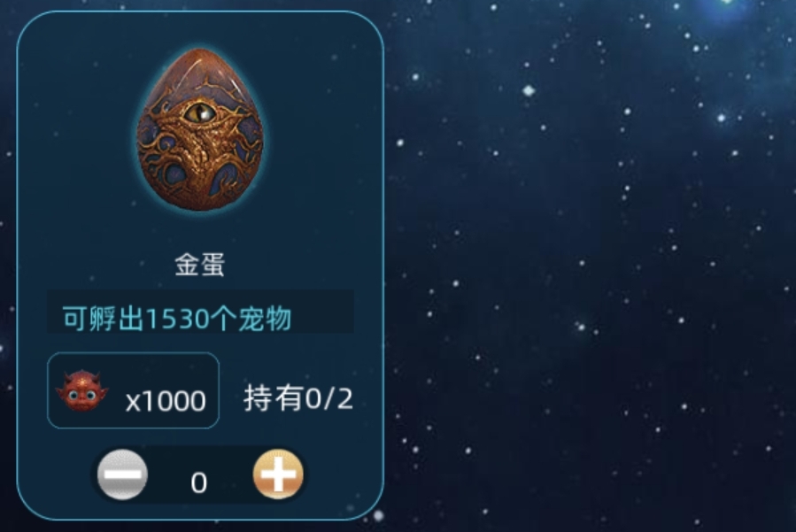796x532 pixels.
Task: Click the 0/2 portion of holding text
Action: 329,398
